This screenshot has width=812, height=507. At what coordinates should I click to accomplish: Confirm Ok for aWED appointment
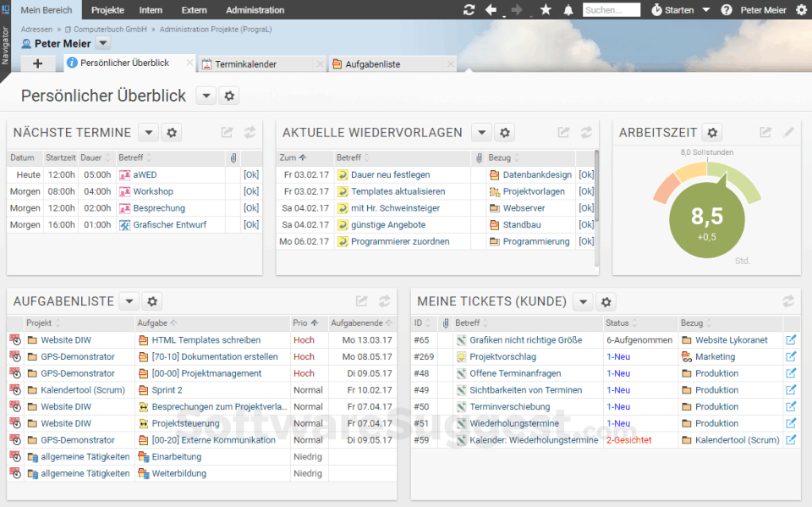[x=251, y=175]
